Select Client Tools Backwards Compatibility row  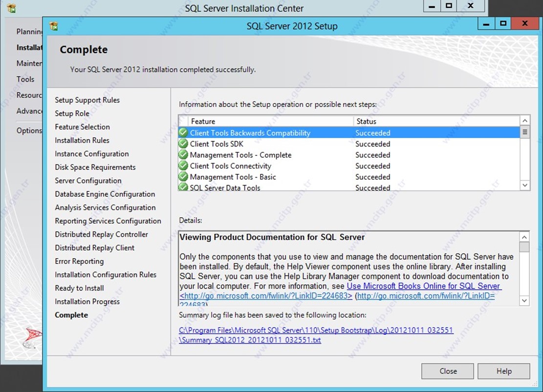click(x=349, y=132)
